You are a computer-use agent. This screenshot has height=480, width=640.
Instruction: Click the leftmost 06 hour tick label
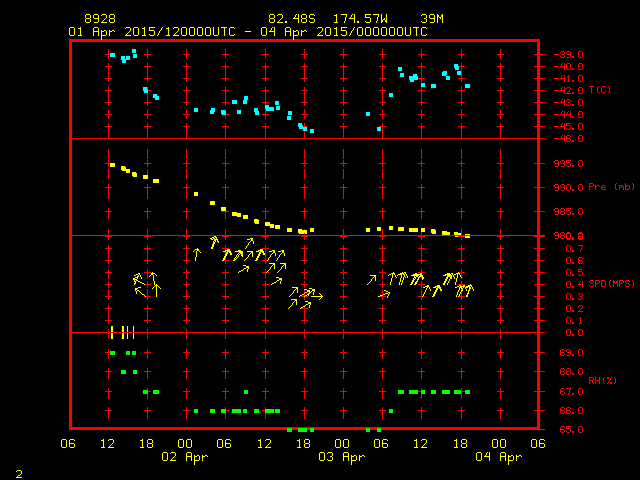tap(69, 444)
